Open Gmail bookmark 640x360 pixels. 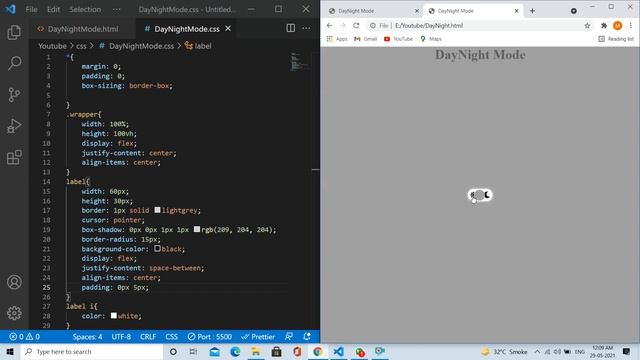365,39
